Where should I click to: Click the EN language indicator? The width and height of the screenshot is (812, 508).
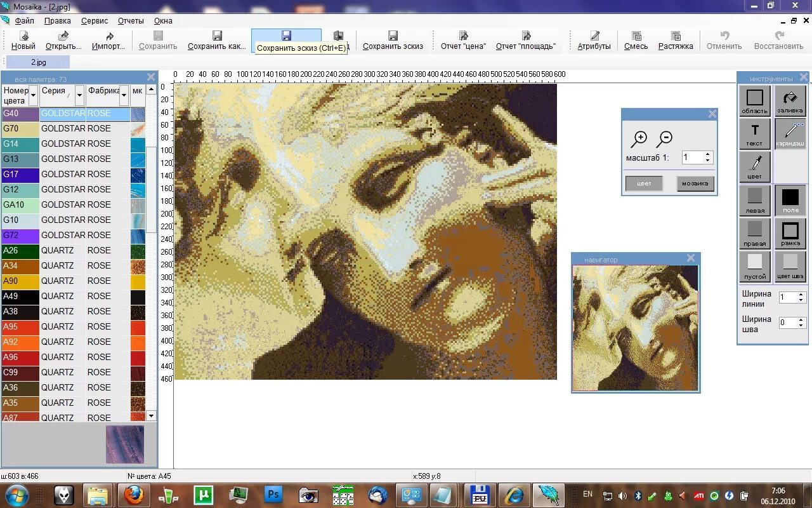coord(587,494)
